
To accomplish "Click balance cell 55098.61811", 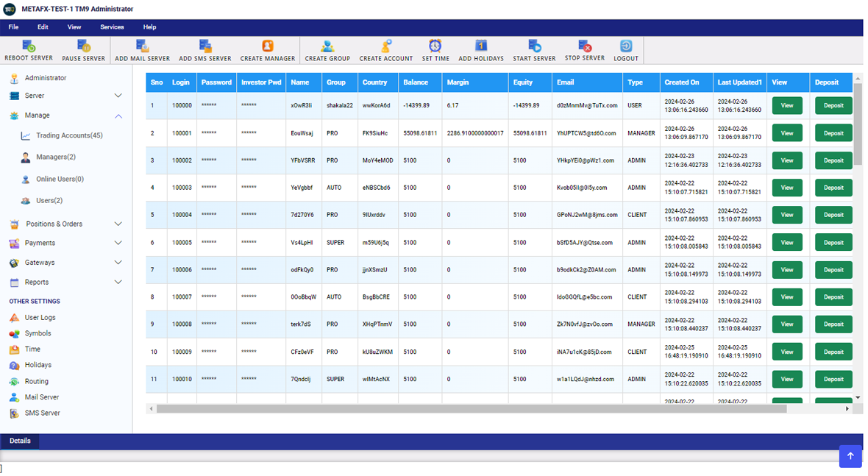I will [x=420, y=133].
